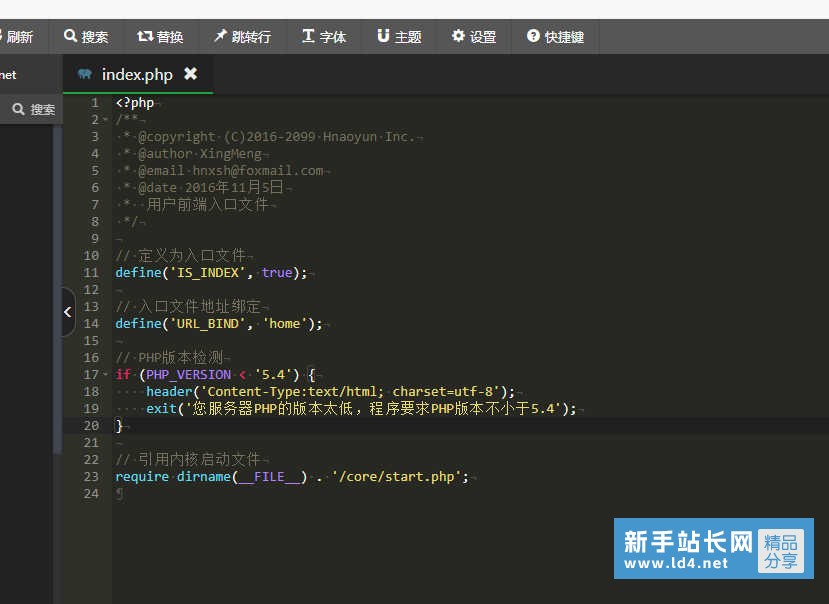This screenshot has height=604, width=829.
Task: Show the 快捷键 shortcuts help
Action: coord(533,36)
